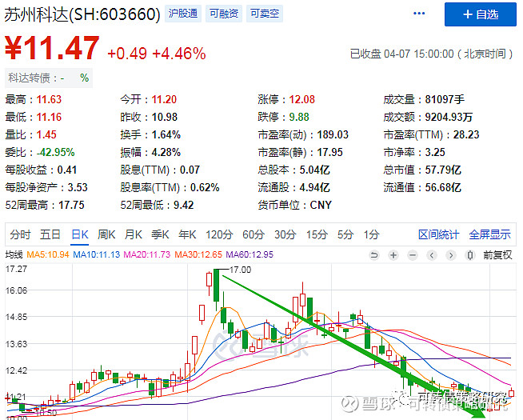Toggle the candlestick style icon
Screen dimensions: 523x420
coord(470,255)
